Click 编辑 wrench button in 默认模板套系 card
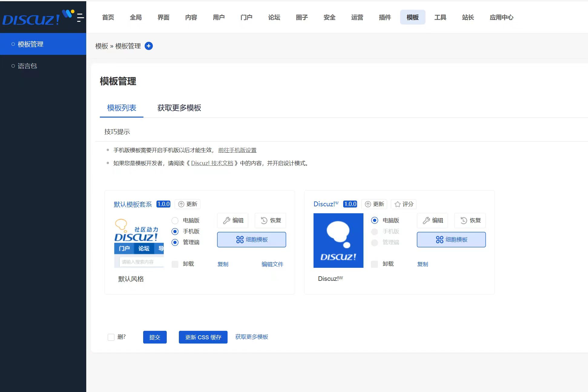Screen dimensions: 588x392 coord(233,221)
